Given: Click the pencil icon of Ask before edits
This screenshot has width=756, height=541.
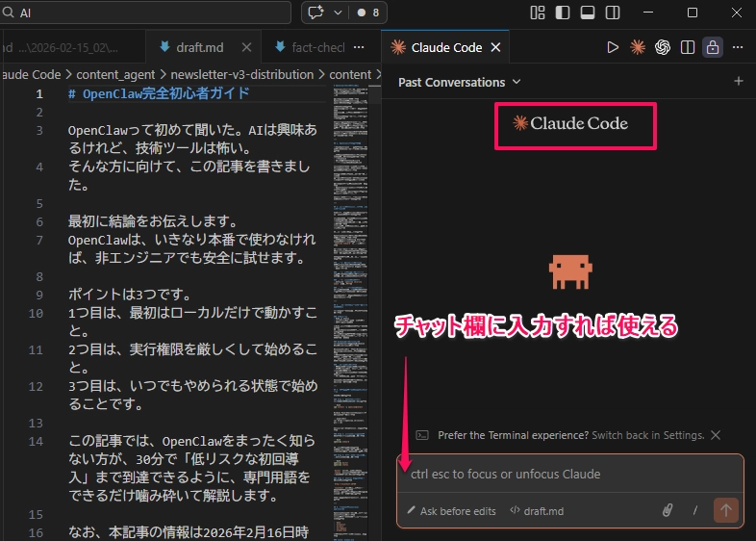Looking at the screenshot, I should 412,510.
